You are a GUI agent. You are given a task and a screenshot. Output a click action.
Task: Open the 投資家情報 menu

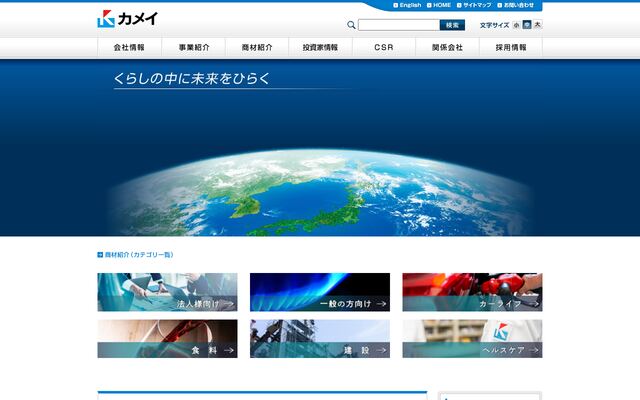320,47
